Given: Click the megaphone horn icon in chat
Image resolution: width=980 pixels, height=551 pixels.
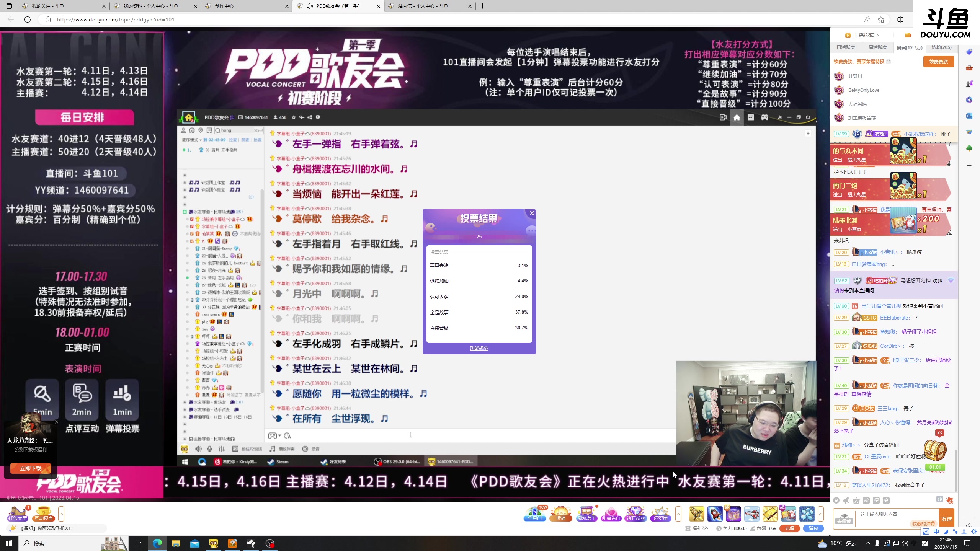Looking at the screenshot, I should [x=846, y=500].
